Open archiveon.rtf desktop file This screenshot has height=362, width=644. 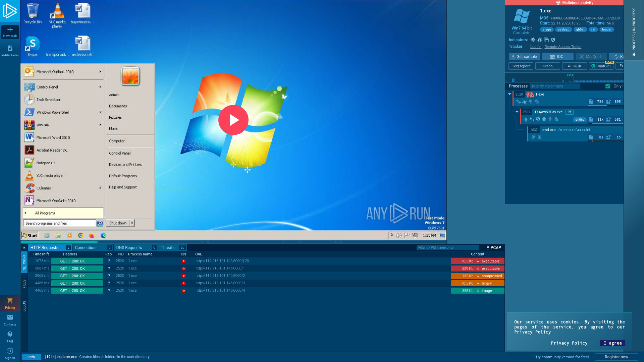tap(82, 46)
